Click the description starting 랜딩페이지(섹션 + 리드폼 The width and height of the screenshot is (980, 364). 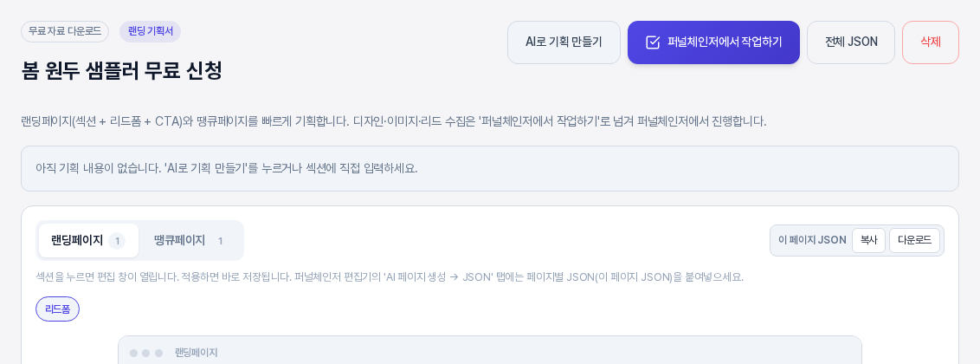pos(394,121)
